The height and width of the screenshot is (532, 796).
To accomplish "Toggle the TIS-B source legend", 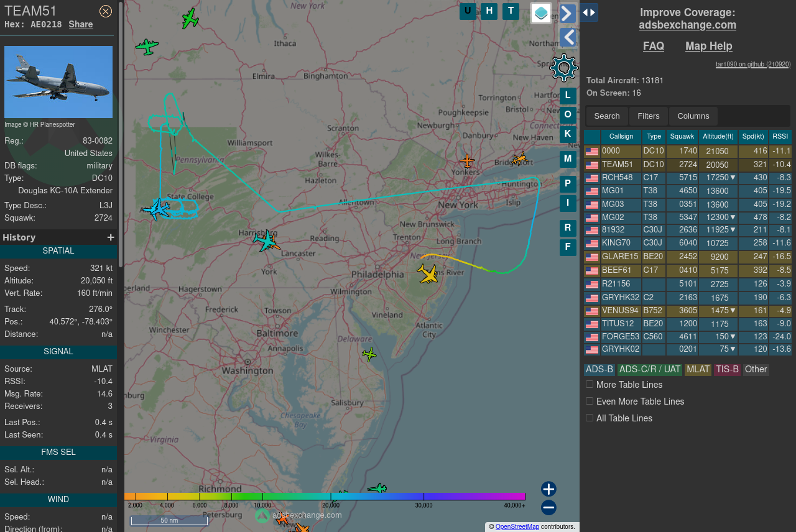I will click(x=727, y=370).
